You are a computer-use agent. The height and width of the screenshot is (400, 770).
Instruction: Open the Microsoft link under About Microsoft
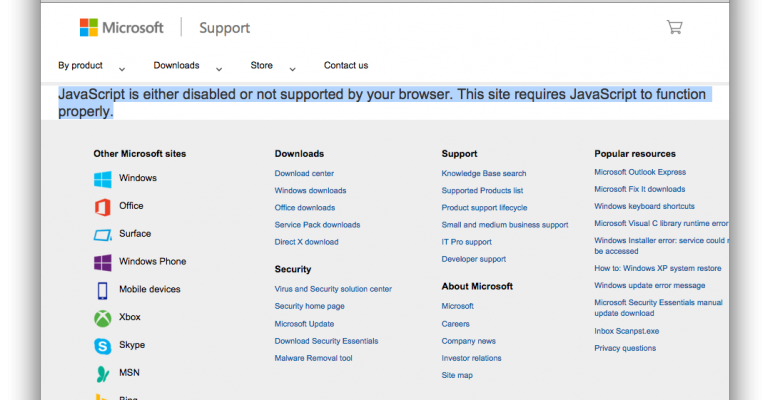(x=458, y=306)
